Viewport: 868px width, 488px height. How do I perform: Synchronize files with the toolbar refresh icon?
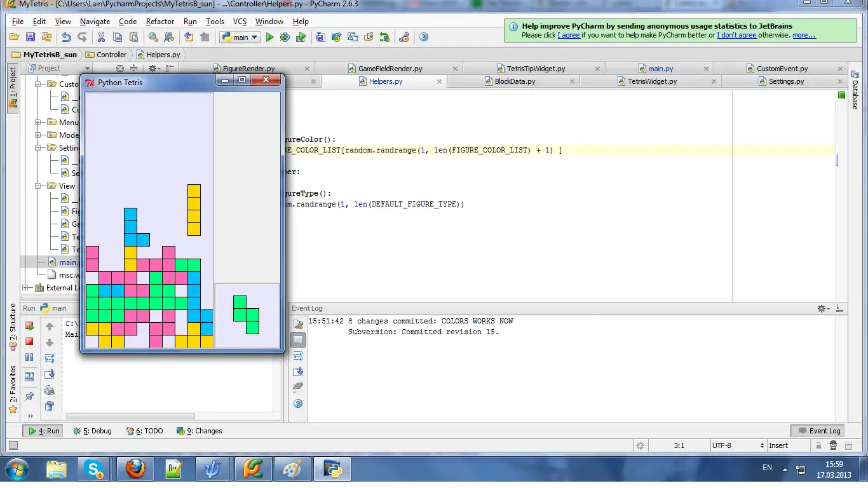point(46,37)
